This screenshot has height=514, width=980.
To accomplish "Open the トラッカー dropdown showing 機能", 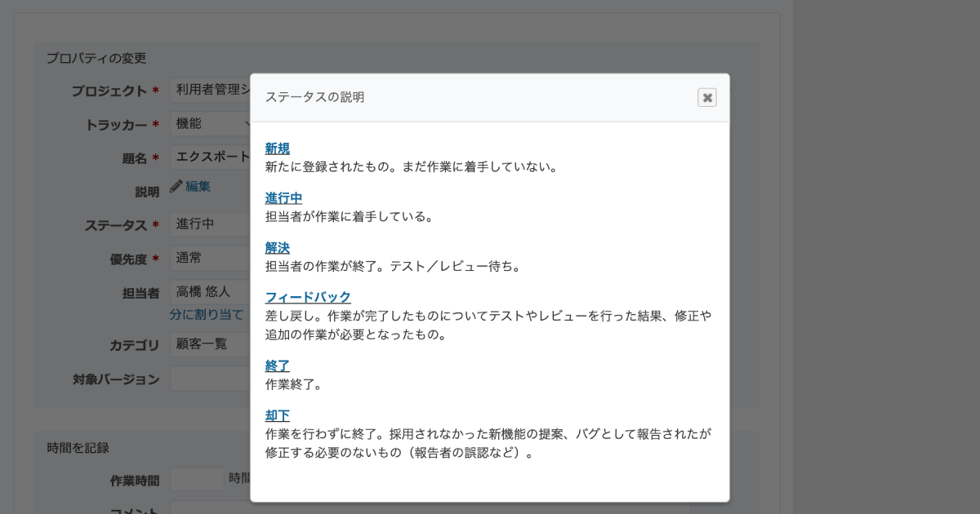I will tap(208, 122).
